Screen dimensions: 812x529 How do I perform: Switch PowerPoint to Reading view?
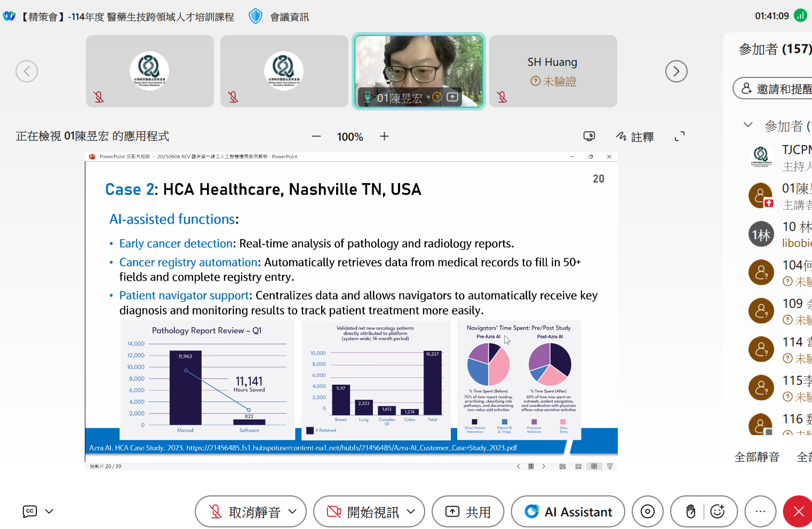click(x=594, y=466)
